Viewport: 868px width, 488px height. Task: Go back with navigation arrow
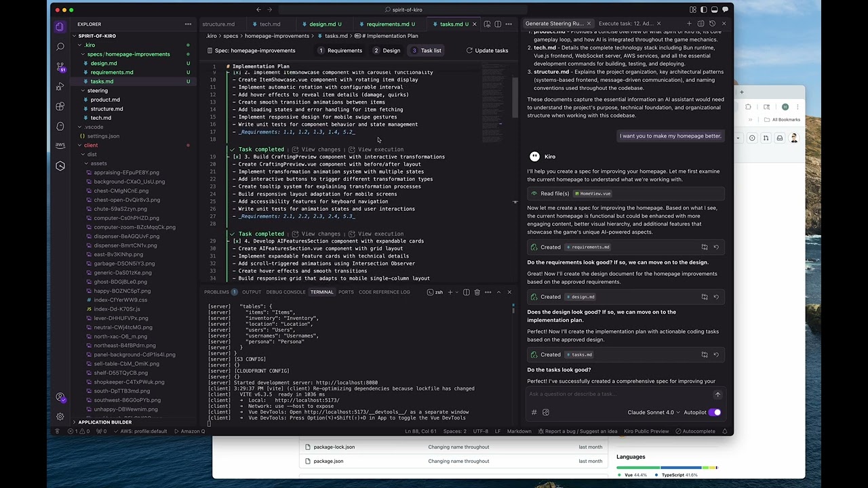[x=258, y=9]
